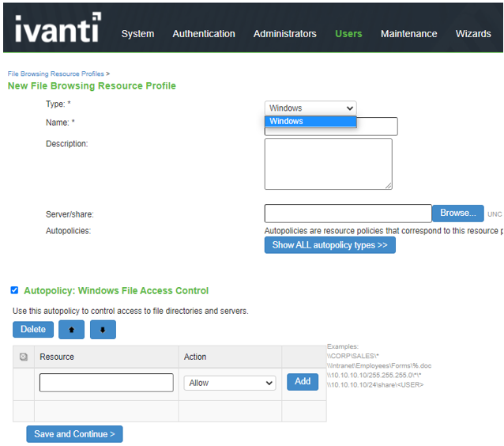Viewport: 504px width, 446px height.
Task: Click the Description label
Action: [66, 143]
